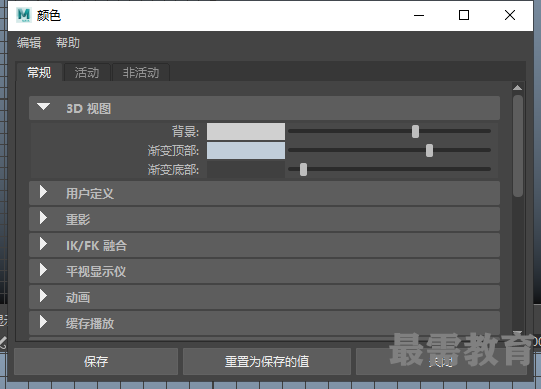
Task: Click the Maya logo icon in title bar
Action: [x=24, y=15]
